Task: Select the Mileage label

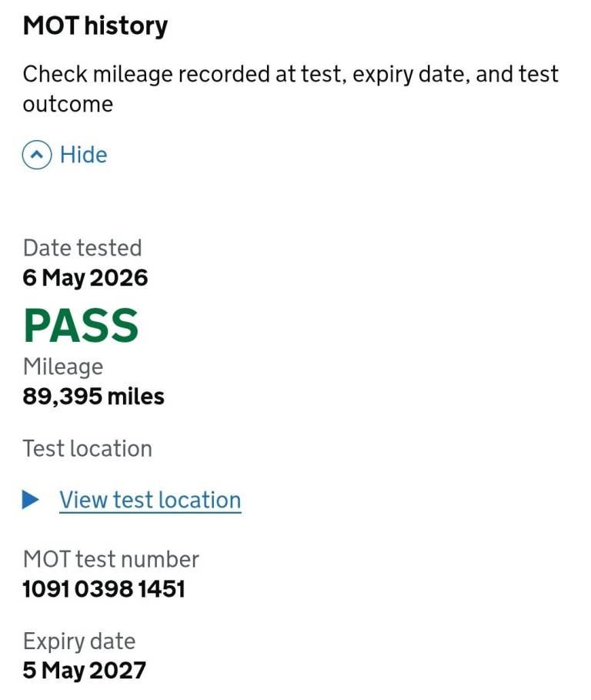Action: [63, 367]
